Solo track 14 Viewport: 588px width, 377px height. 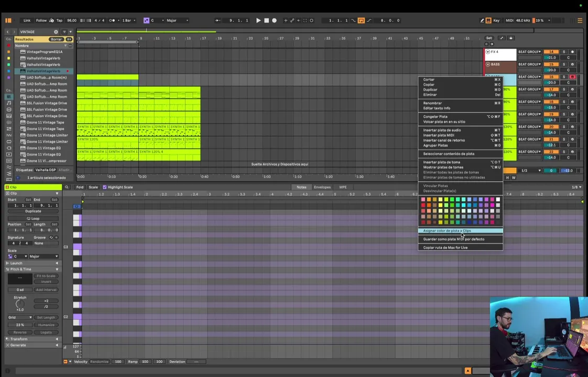pyautogui.click(x=563, y=52)
